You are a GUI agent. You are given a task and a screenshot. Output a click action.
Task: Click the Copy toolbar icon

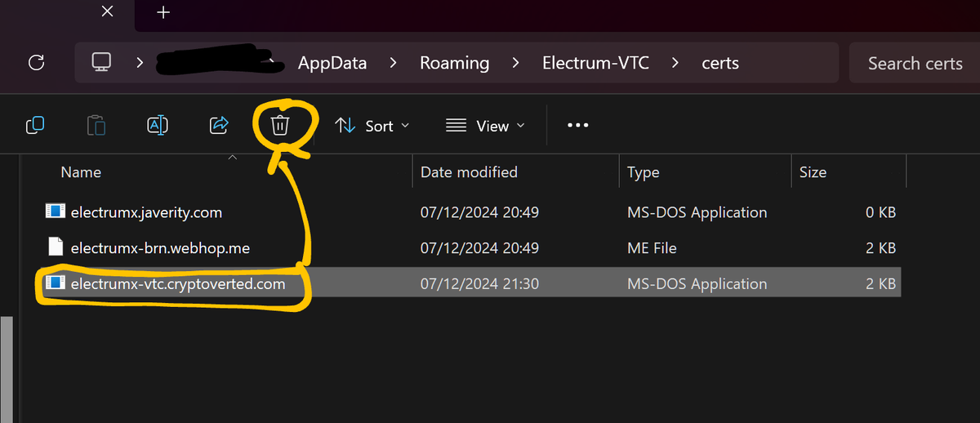(x=35, y=125)
